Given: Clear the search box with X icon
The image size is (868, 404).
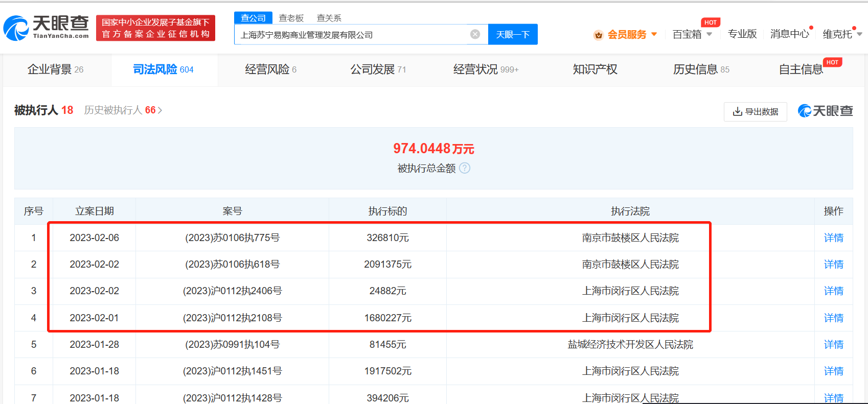Looking at the screenshot, I should tap(475, 34).
